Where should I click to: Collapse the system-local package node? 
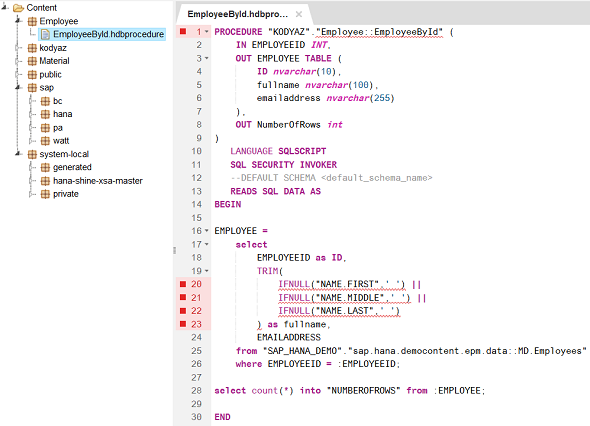click(18, 154)
